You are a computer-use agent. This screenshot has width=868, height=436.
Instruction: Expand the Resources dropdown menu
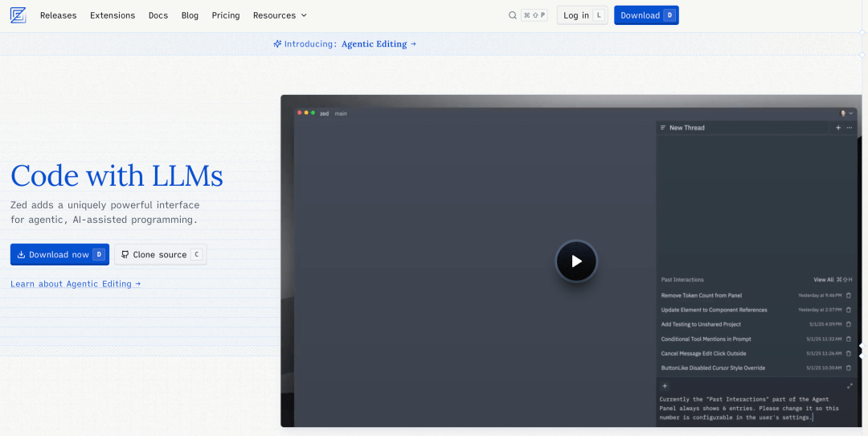pos(280,15)
